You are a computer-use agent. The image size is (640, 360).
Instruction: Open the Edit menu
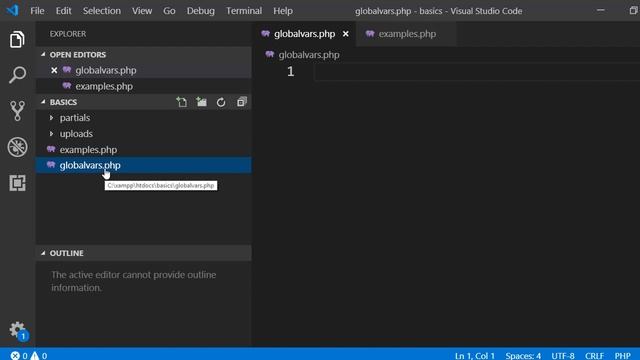[63, 11]
